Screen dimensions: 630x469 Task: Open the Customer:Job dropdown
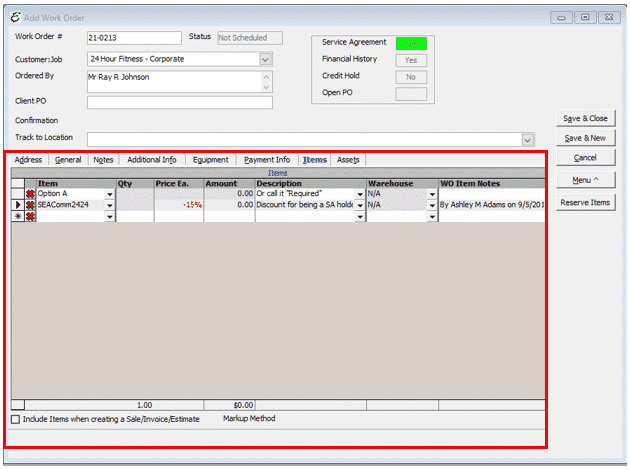265,59
